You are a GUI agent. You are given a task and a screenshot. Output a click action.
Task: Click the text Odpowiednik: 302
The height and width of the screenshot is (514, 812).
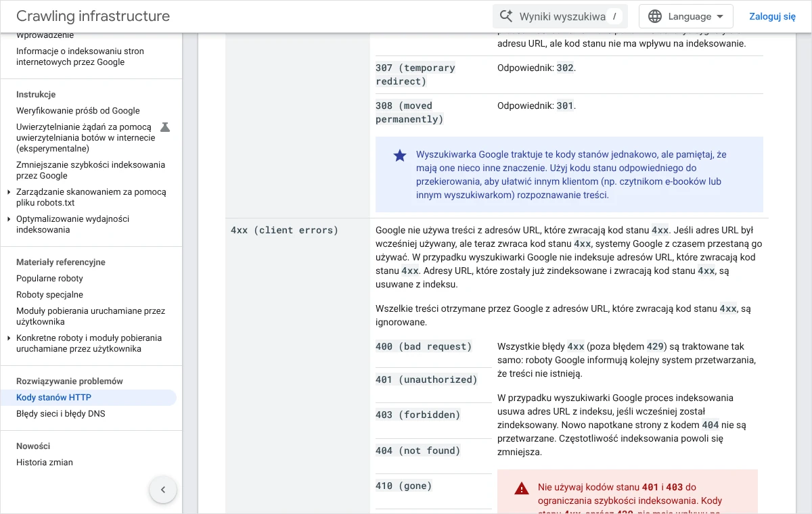click(x=537, y=68)
